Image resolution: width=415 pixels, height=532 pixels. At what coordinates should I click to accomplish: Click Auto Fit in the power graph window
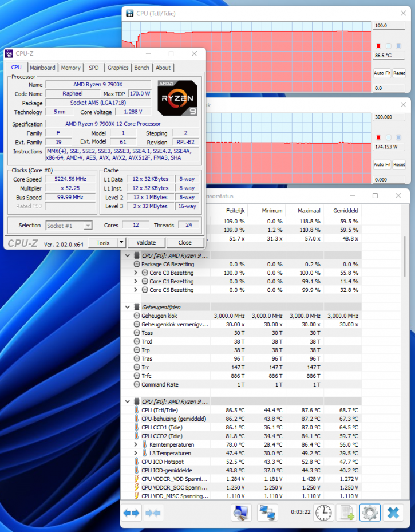[382, 164]
